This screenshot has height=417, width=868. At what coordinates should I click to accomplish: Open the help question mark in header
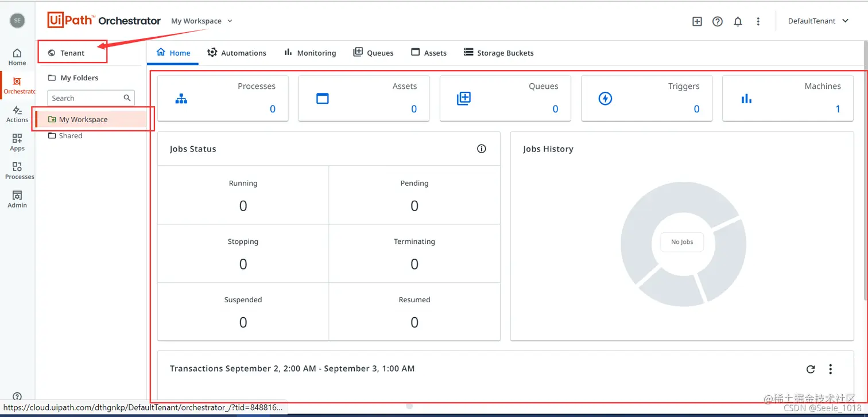pyautogui.click(x=718, y=21)
